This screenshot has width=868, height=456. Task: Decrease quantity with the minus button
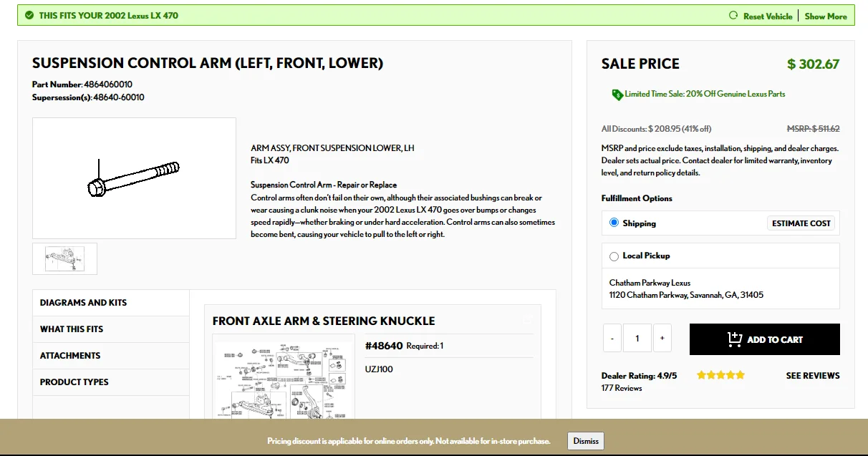(x=612, y=339)
